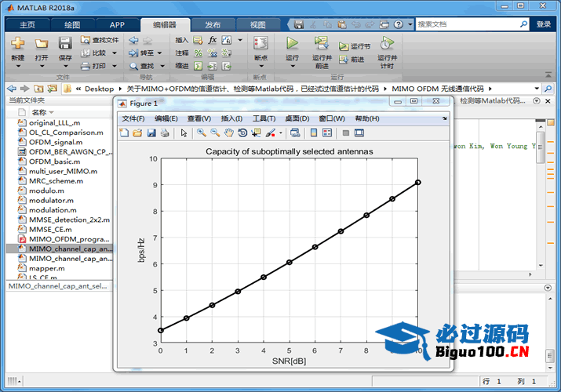
Task: Open the Print (打印) dropdown arrow
Action: tap(115, 66)
